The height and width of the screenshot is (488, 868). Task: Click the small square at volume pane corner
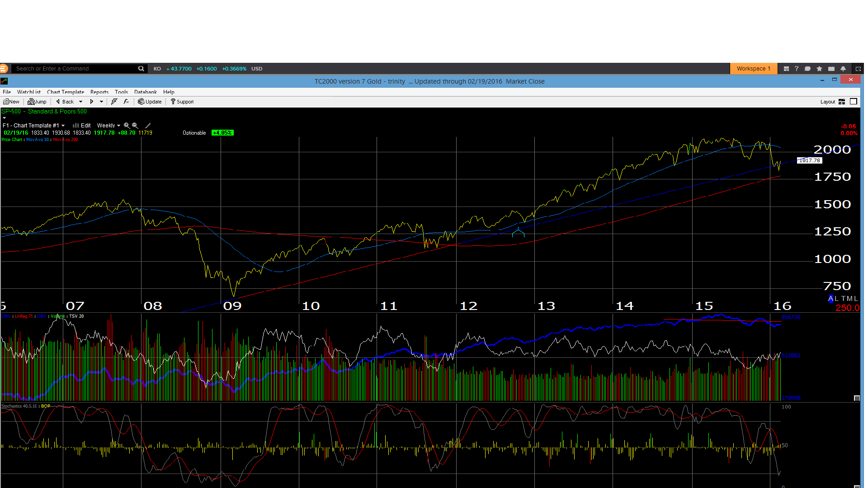857,398
